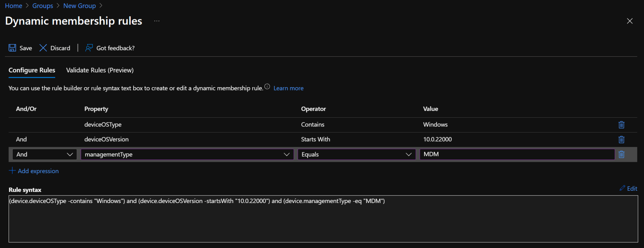The width and height of the screenshot is (644, 248).
Task: Switch to Validate Rules (Preview) tab
Action: pyautogui.click(x=100, y=70)
